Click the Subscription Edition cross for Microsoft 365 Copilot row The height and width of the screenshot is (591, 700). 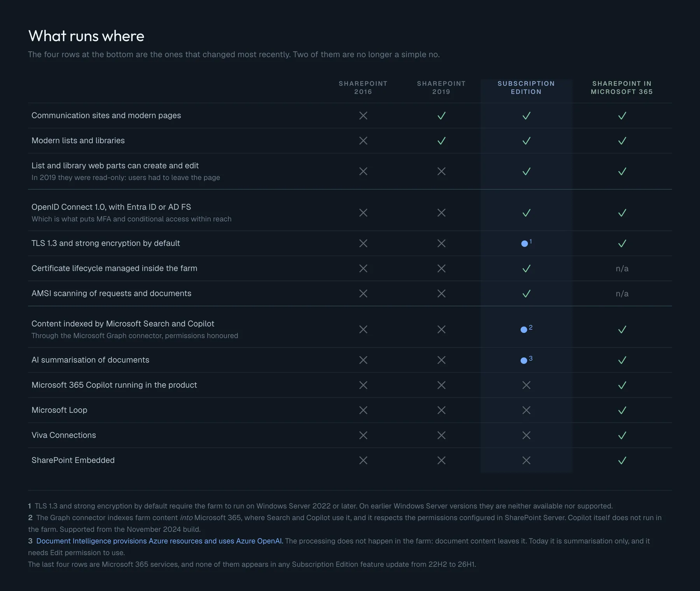(x=526, y=385)
